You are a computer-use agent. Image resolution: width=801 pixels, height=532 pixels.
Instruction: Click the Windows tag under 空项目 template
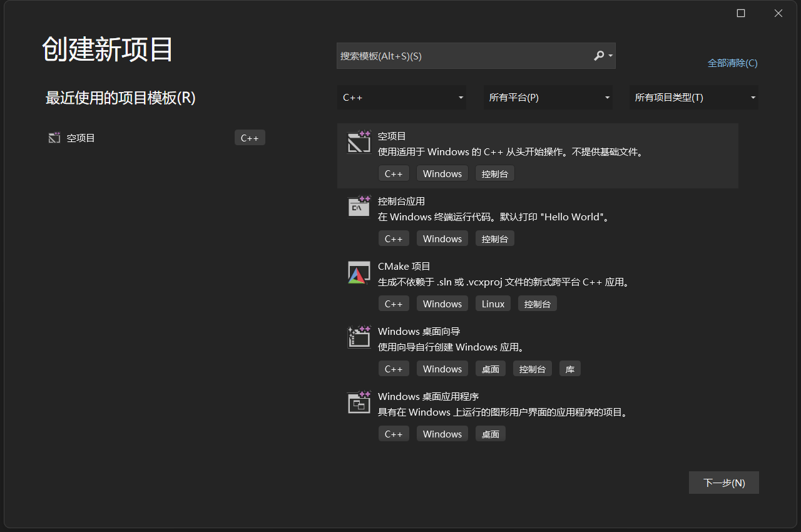(442, 173)
